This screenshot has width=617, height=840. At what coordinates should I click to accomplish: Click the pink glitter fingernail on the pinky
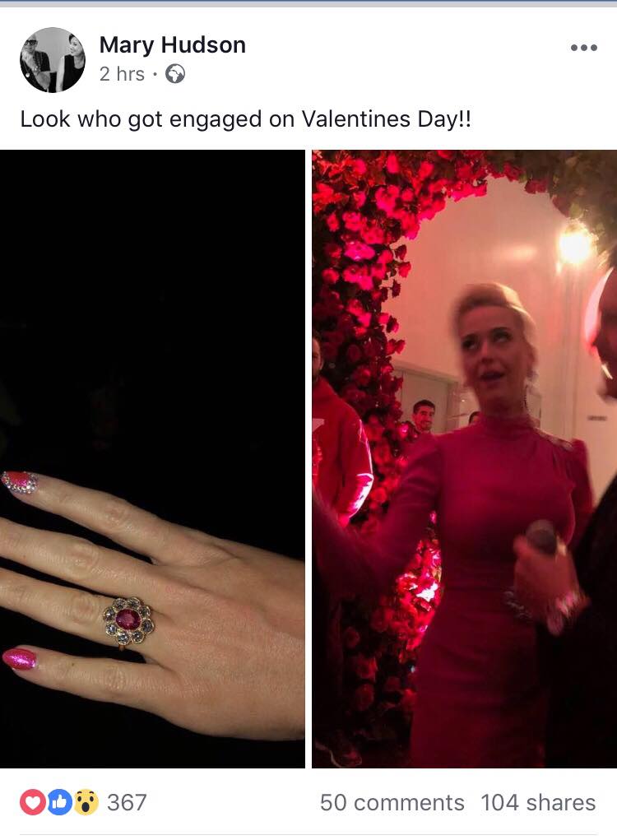point(20,658)
